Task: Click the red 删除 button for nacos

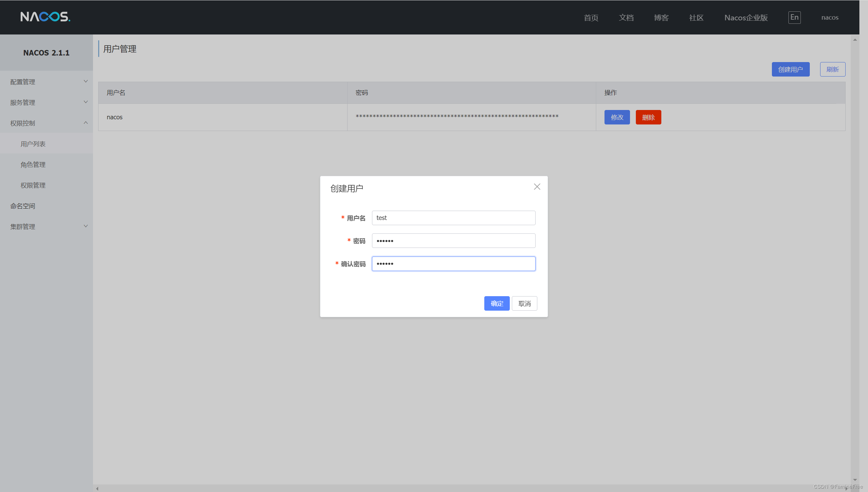Action: coord(648,117)
